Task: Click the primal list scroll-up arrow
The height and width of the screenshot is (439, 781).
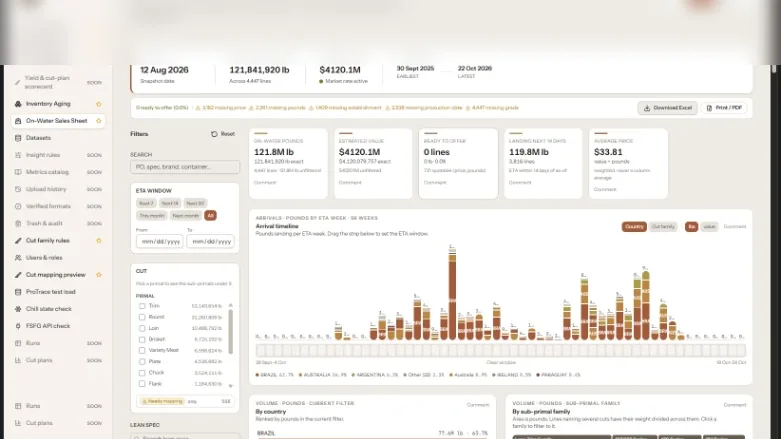Action: (x=230, y=305)
